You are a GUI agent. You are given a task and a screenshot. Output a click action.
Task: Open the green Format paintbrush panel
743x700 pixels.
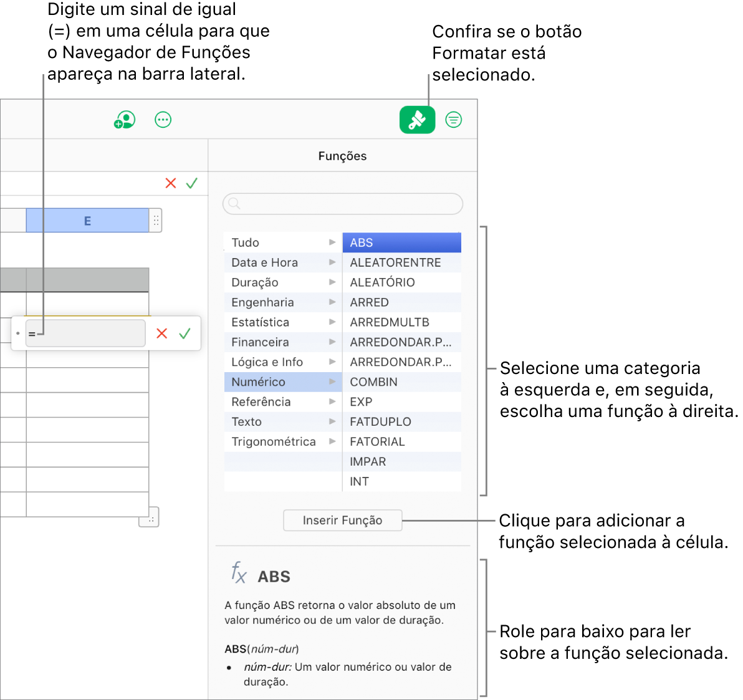click(417, 120)
